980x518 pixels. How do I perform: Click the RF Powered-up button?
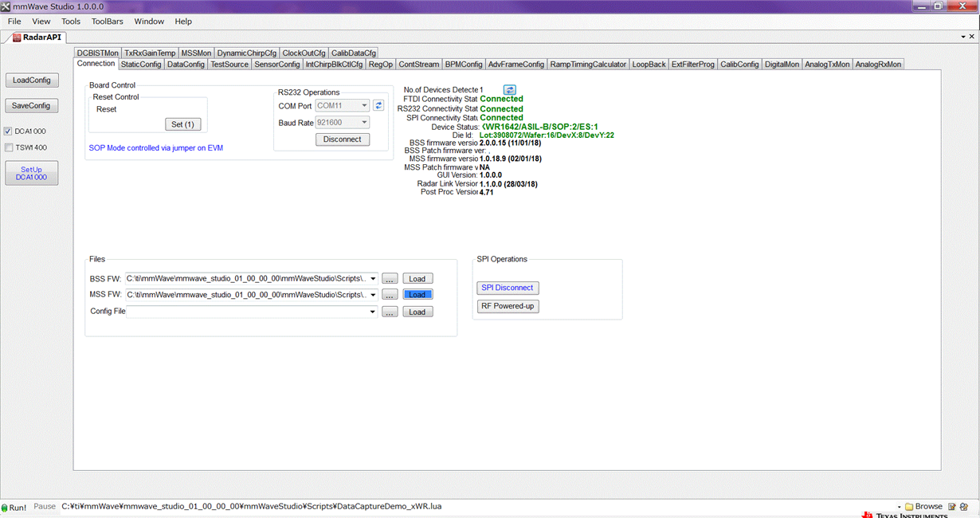click(508, 306)
